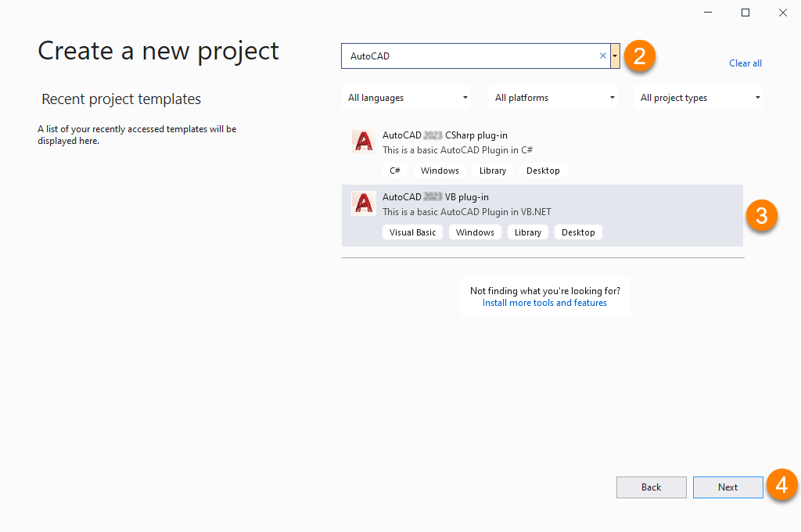The image size is (801, 532).
Task: Click the Clear all link
Action: pyautogui.click(x=745, y=63)
